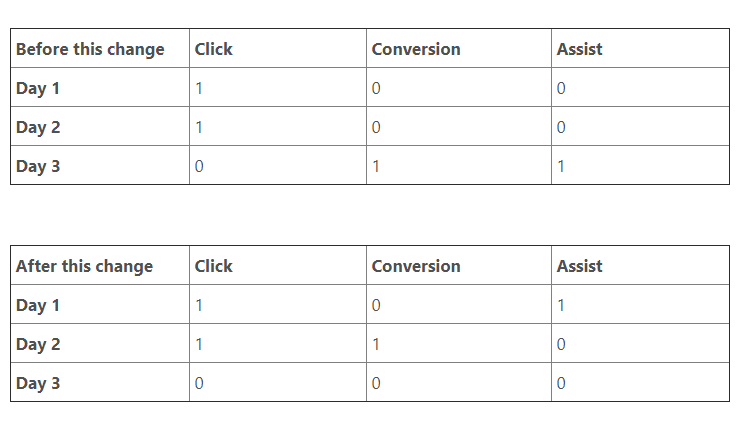Screen dimensions: 741x432
Task: Select Day 3 Conversion value in Before table
Action: click(x=376, y=166)
